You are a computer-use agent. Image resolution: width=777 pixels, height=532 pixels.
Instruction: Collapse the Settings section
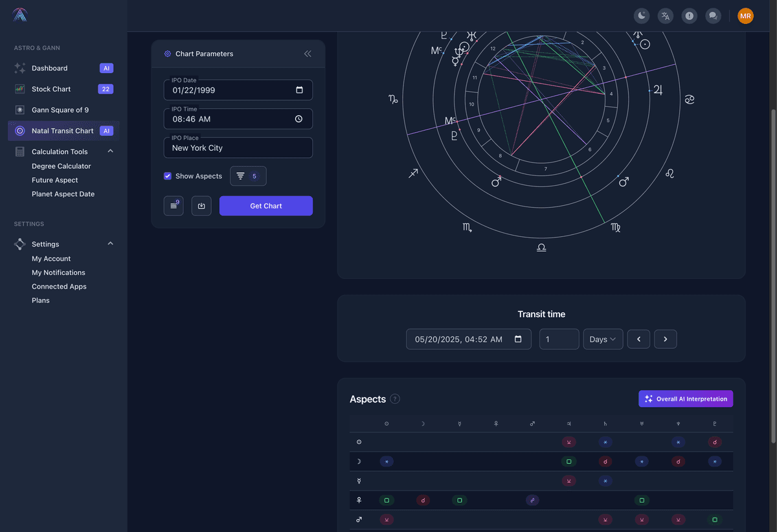coord(110,244)
